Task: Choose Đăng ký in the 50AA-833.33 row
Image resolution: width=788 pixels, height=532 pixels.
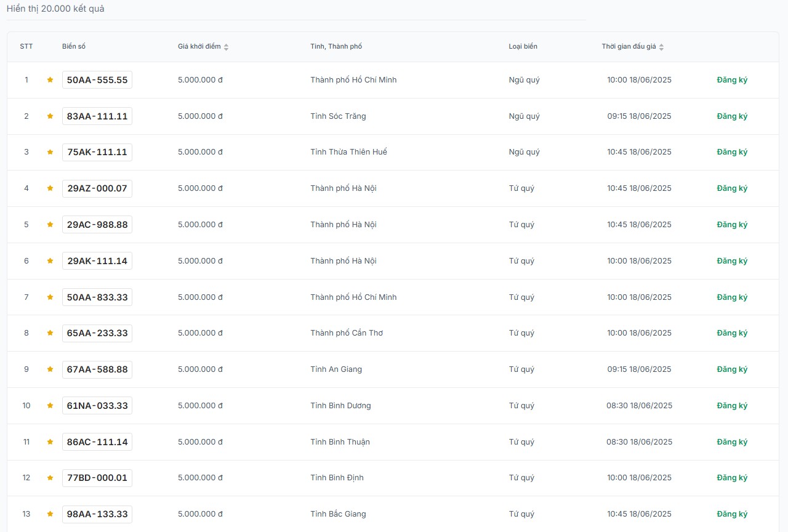Action: click(x=732, y=297)
